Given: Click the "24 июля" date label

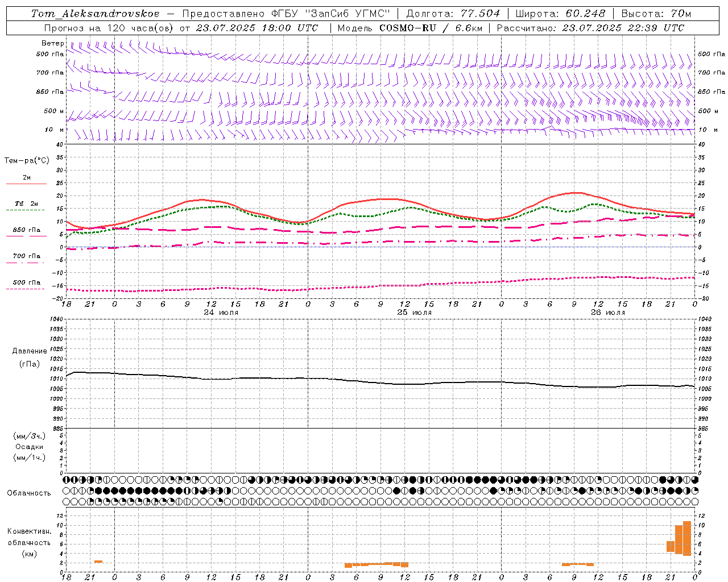Looking at the screenshot, I should click(x=221, y=313).
